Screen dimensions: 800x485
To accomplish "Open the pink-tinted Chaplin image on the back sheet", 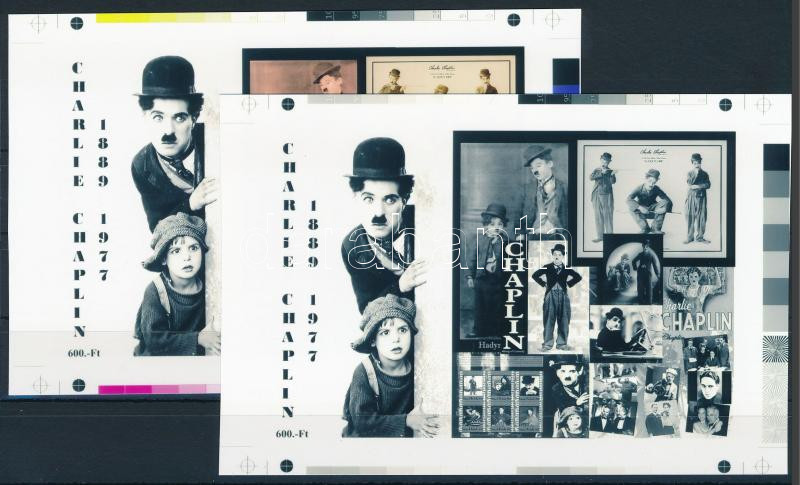I will pos(303,77).
